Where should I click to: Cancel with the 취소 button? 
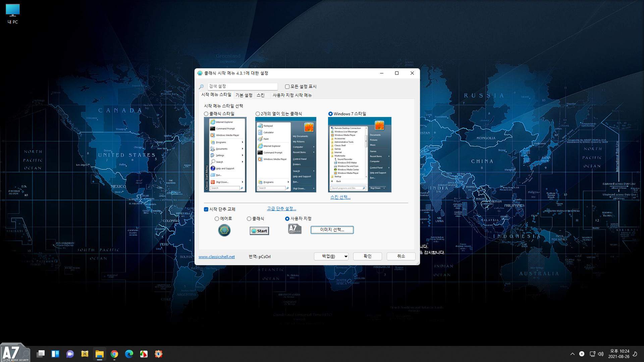pos(401,256)
